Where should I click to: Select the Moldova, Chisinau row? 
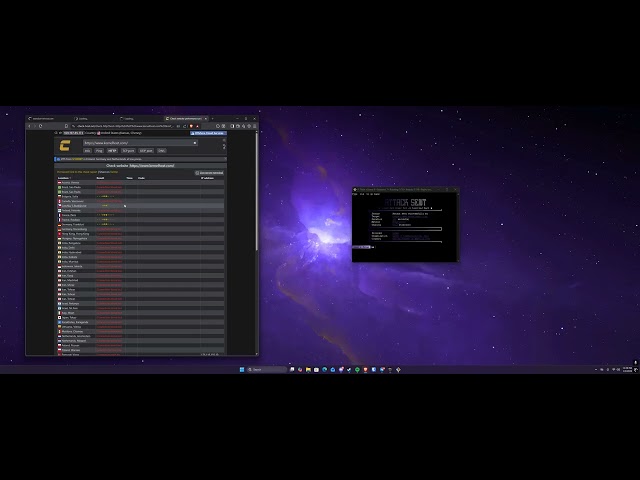click(x=140, y=331)
